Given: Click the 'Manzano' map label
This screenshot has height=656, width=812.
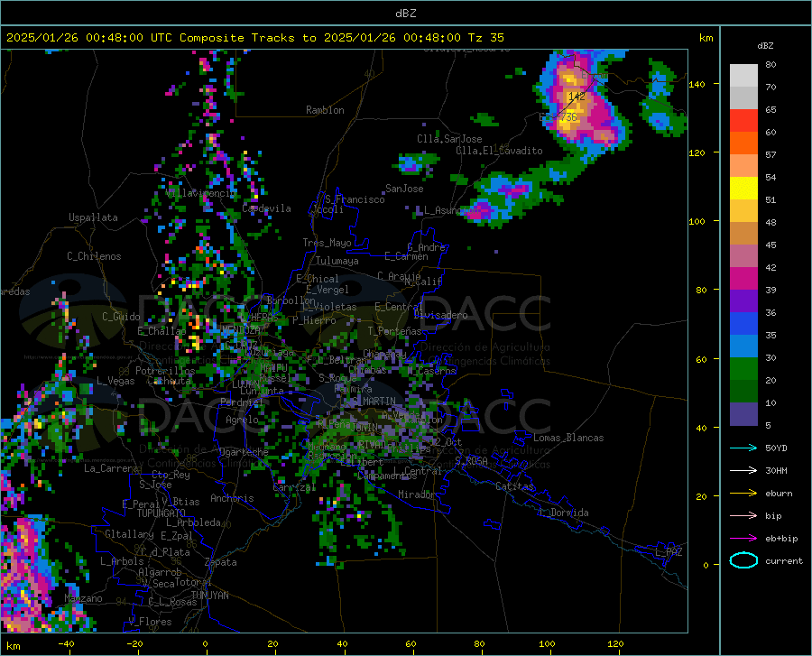Looking at the screenshot, I should [83, 598].
